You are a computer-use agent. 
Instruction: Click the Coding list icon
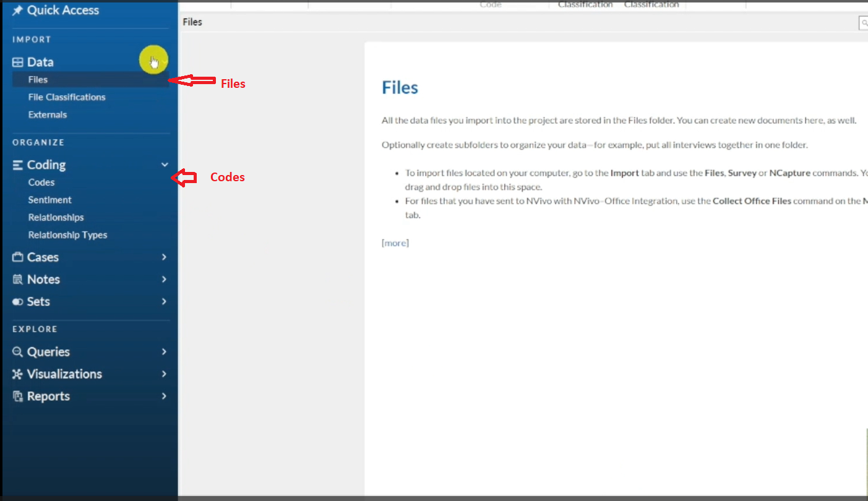point(18,165)
